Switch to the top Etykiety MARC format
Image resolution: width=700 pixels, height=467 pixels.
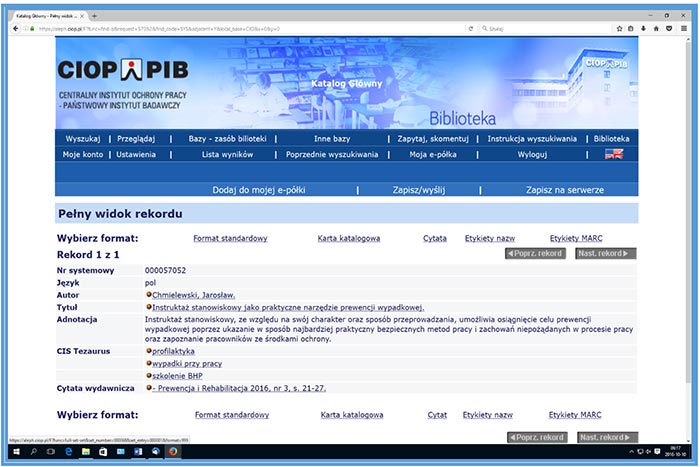click(x=576, y=238)
